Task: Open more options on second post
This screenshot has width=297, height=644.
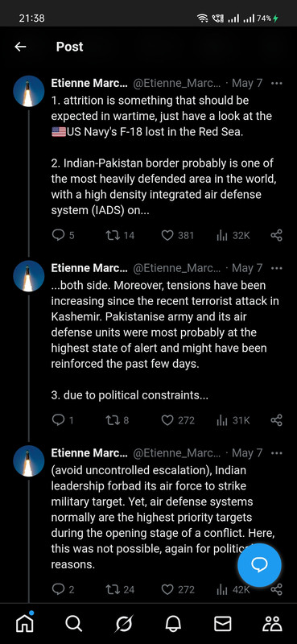Action: [277, 268]
